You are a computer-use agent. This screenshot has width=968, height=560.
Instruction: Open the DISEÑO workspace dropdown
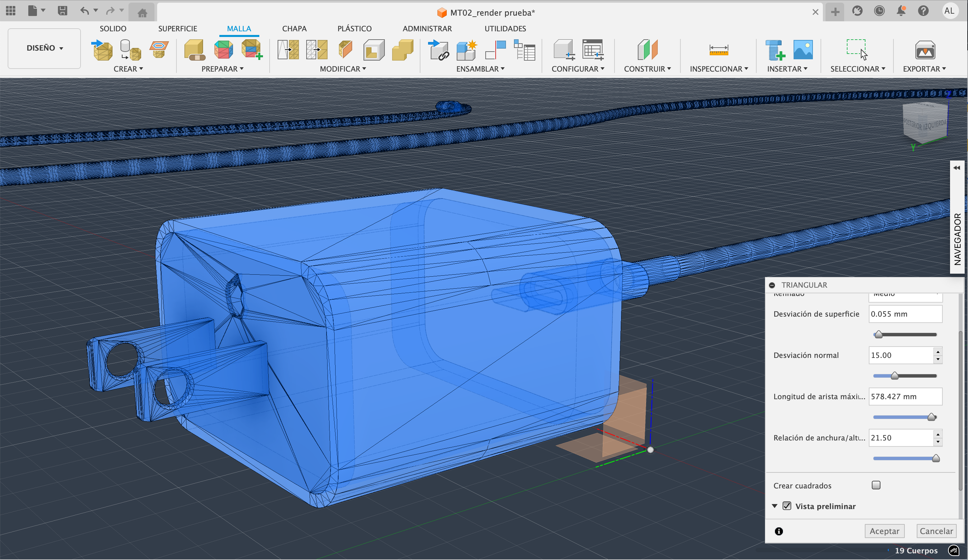(44, 48)
